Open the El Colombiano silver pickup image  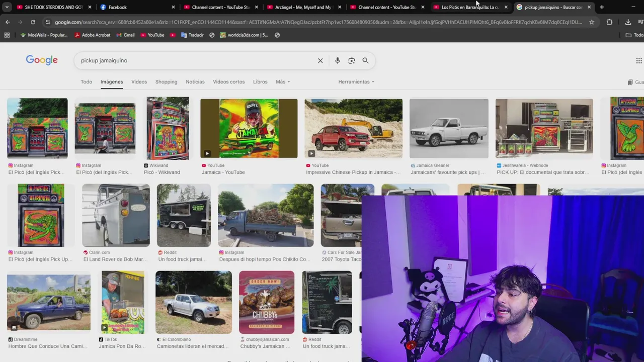point(194,302)
